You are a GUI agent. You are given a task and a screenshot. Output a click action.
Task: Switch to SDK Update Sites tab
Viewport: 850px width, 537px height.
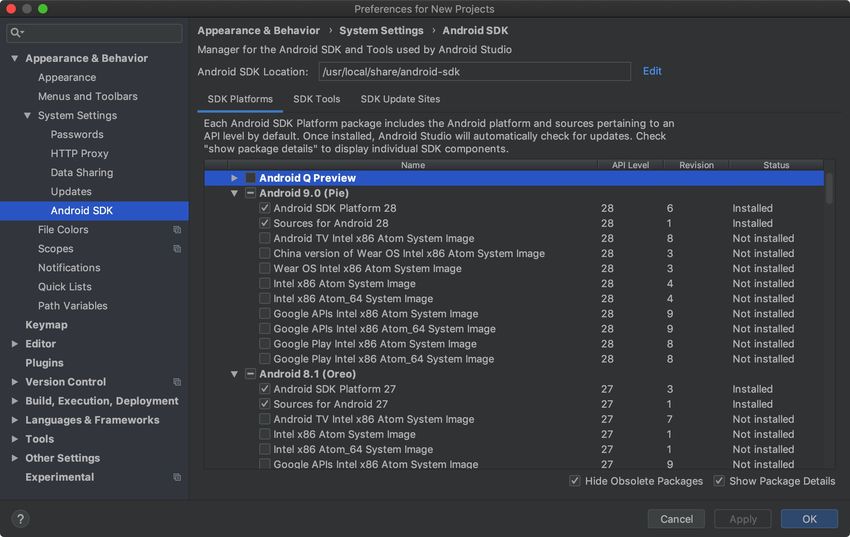click(x=400, y=99)
